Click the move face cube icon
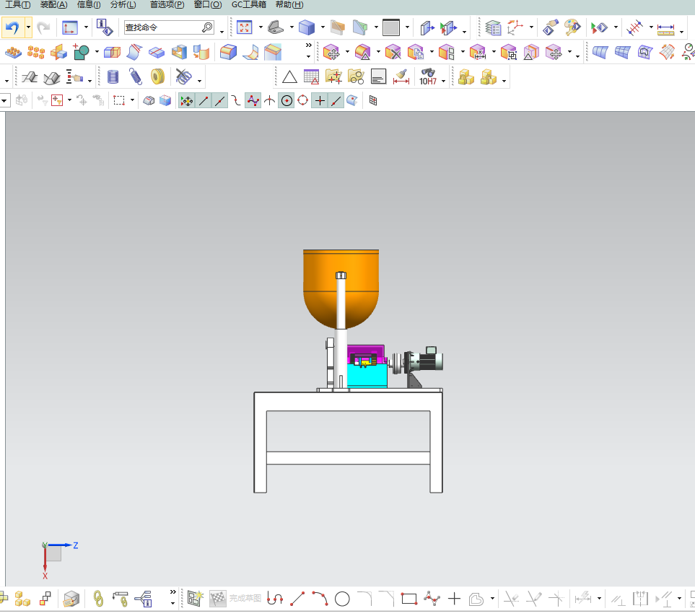Screen dimensions: 695x616 (x=331, y=52)
